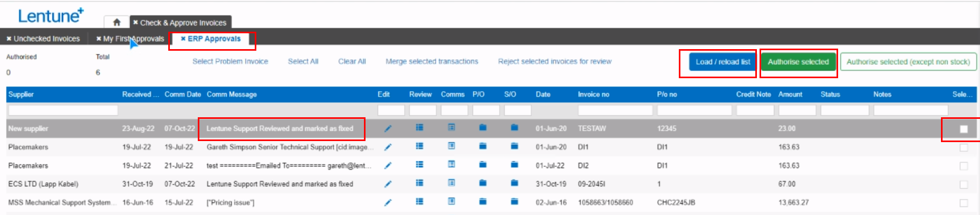The height and width of the screenshot is (215, 980).
Task: Open P/O folder icon for New supplier row
Action: pyautogui.click(x=483, y=127)
